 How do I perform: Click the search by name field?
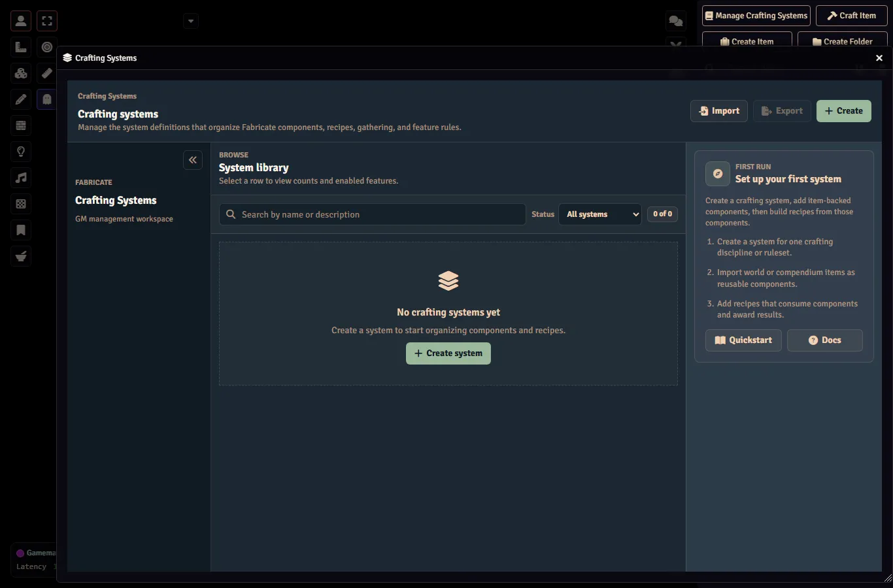pyautogui.click(x=372, y=214)
